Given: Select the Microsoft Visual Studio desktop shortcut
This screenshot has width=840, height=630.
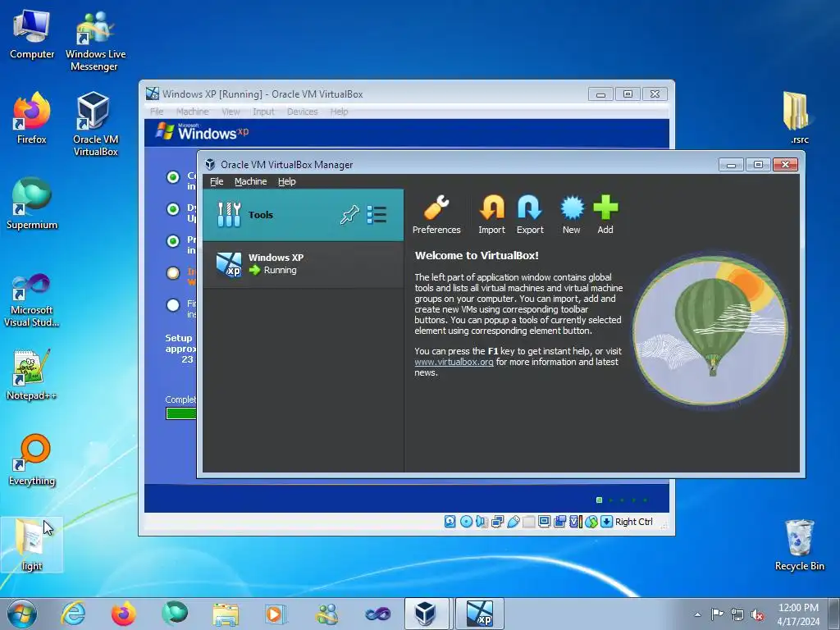Looking at the screenshot, I should [32, 300].
